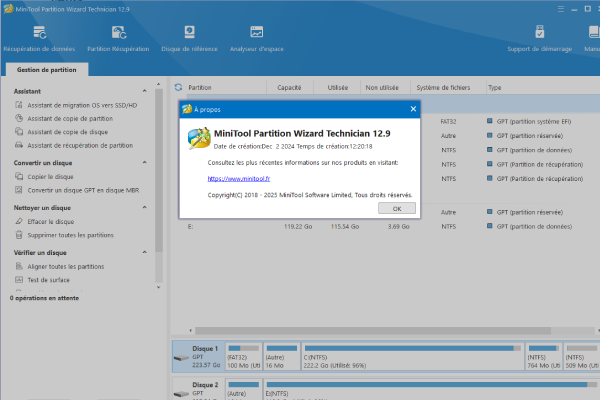The height and width of the screenshot is (400, 600).
Task: Choose Aligner toutes les partitions
Action: [65, 266]
